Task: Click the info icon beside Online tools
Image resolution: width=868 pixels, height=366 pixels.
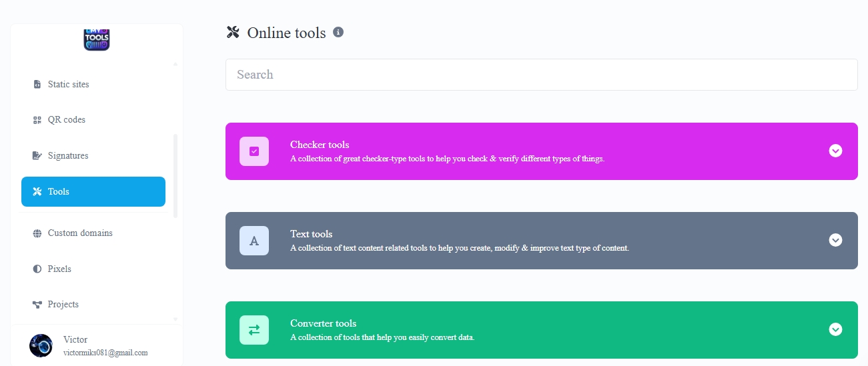Action: [338, 32]
